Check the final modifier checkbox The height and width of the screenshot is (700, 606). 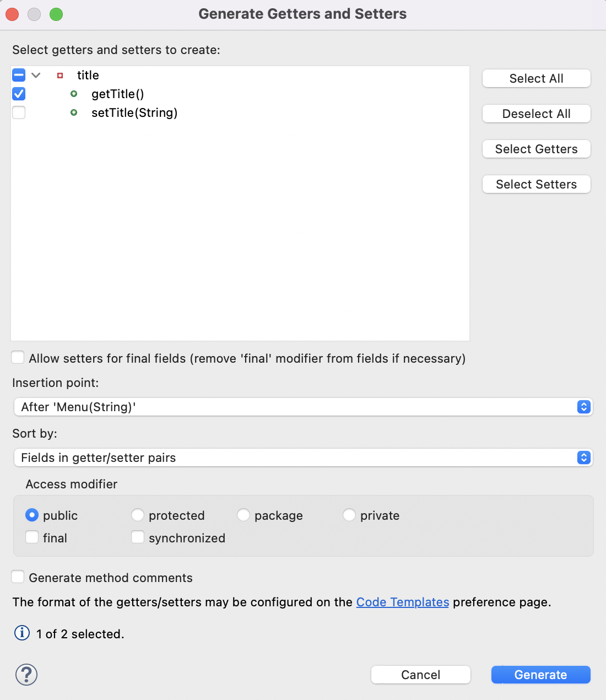32,537
